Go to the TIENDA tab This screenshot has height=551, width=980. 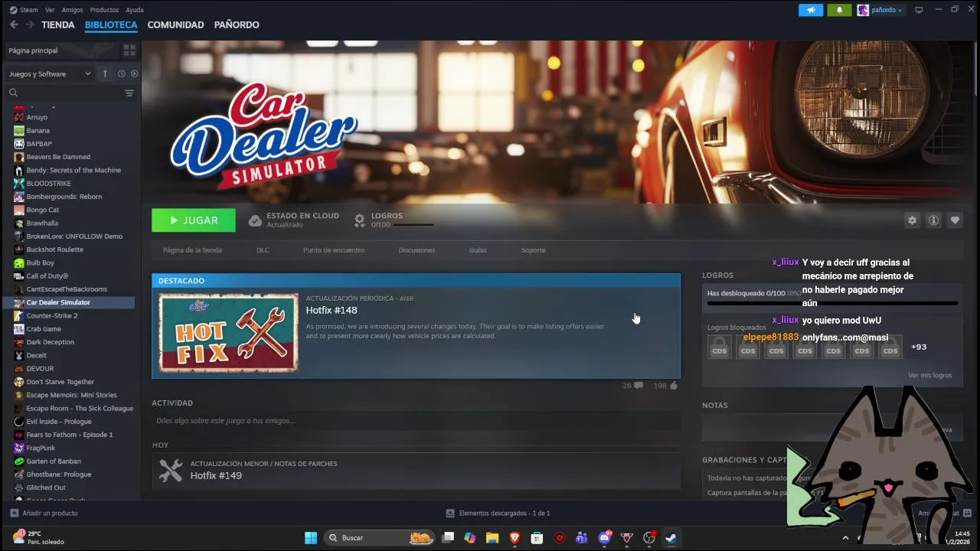[58, 24]
